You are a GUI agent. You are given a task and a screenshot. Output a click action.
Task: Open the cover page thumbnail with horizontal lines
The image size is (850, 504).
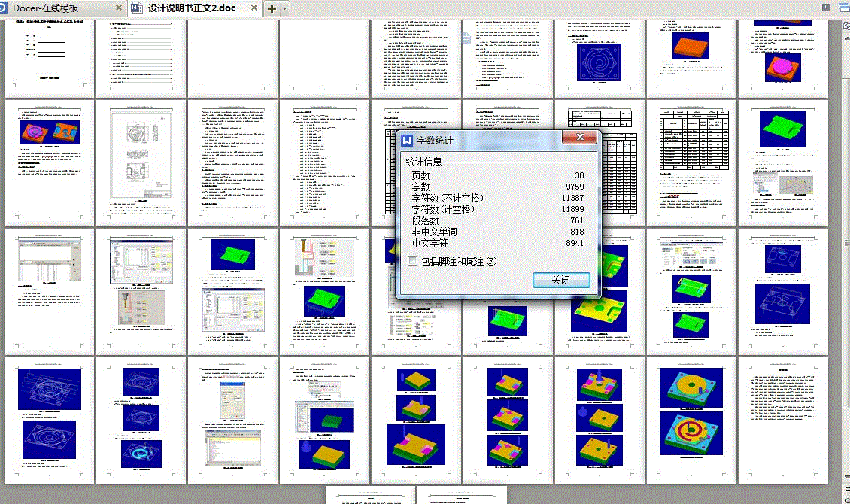tap(50, 59)
